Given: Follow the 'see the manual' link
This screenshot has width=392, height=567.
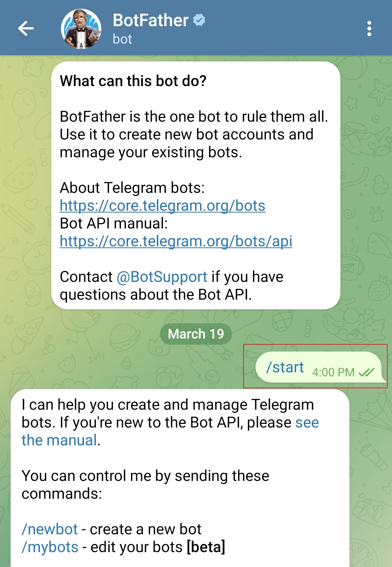Looking at the screenshot, I should click(x=170, y=431).
